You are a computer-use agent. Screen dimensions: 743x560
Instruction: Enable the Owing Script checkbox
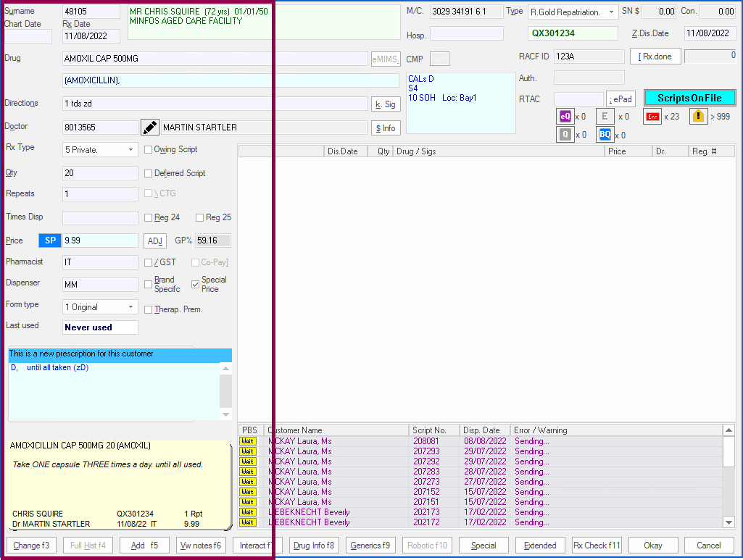coord(149,150)
